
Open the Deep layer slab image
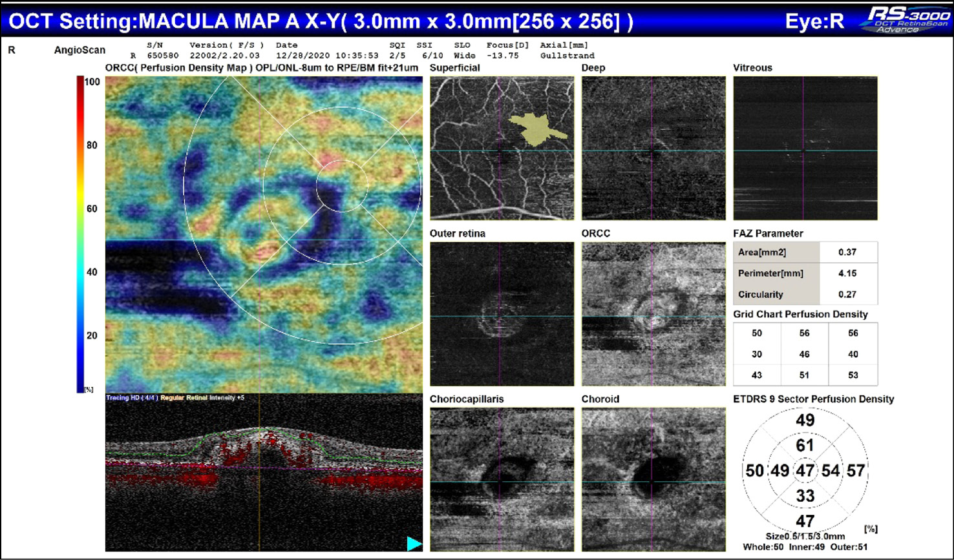653,148
